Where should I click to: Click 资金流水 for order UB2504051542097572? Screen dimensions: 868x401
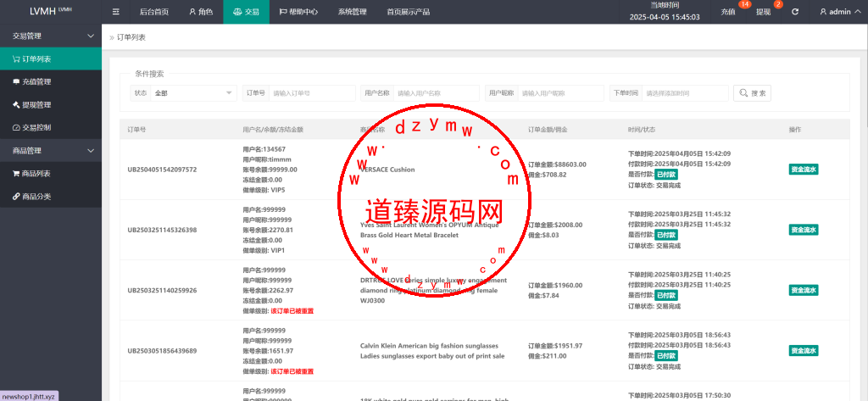804,170
